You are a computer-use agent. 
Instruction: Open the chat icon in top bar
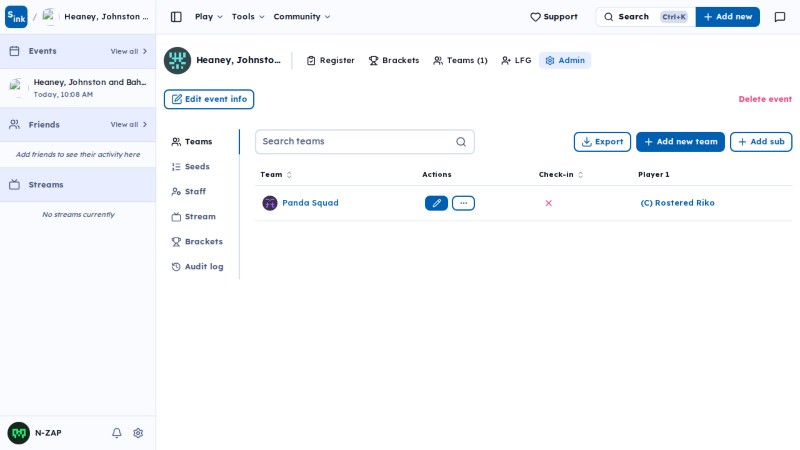coord(780,17)
